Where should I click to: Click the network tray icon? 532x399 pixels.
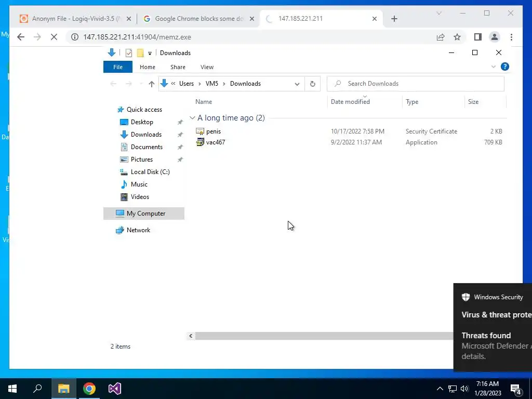(x=453, y=389)
